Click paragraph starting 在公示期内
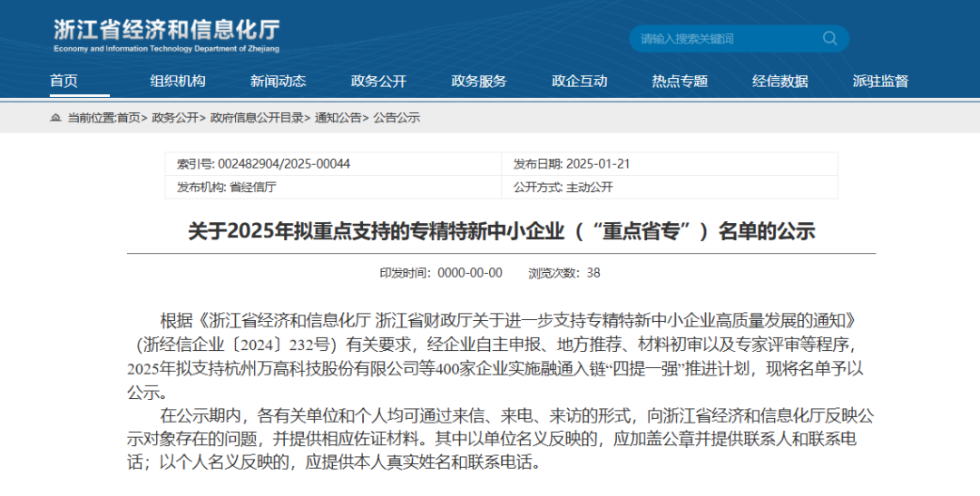Screen dimensions: 980x496 pos(500,439)
